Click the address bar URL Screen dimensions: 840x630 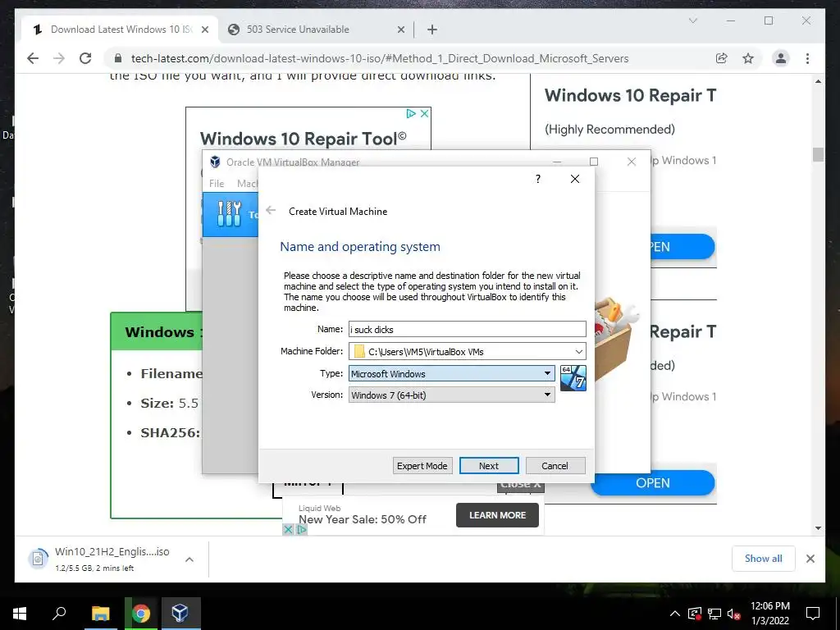point(380,58)
